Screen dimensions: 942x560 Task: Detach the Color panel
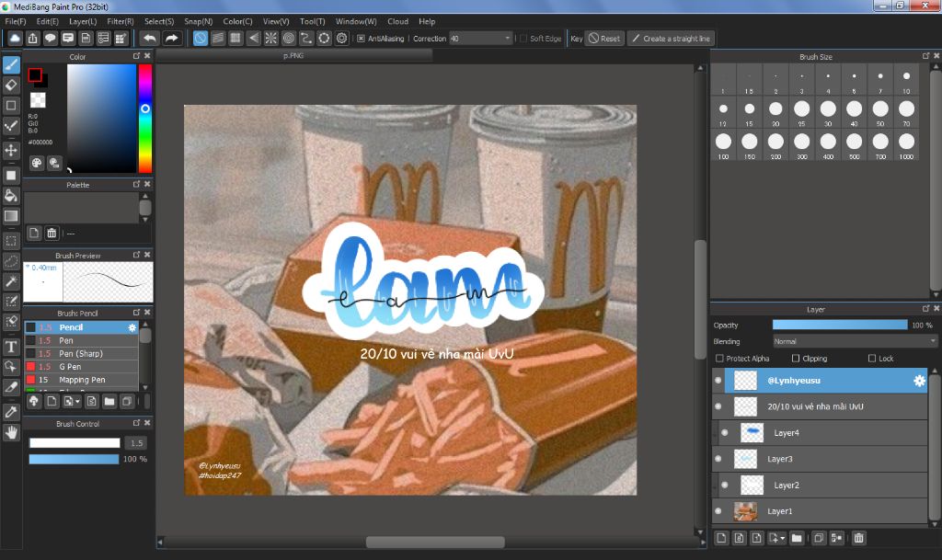pyautogui.click(x=136, y=56)
